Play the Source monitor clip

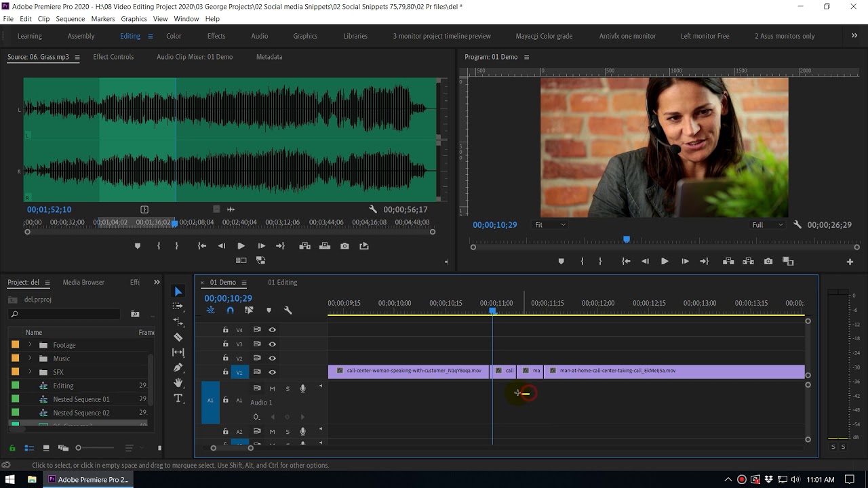[241, 246]
